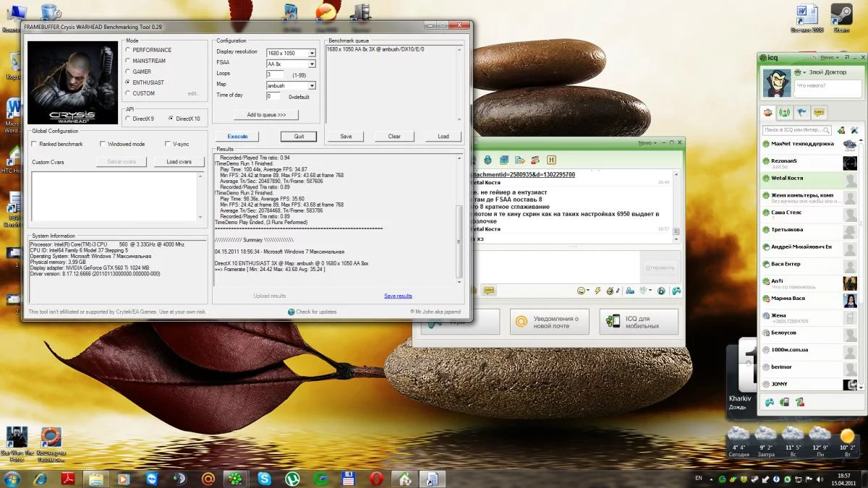This screenshot has width=868, height=488.
Task: Open the ICQ settings wrench icon
Action: (854, 130)
